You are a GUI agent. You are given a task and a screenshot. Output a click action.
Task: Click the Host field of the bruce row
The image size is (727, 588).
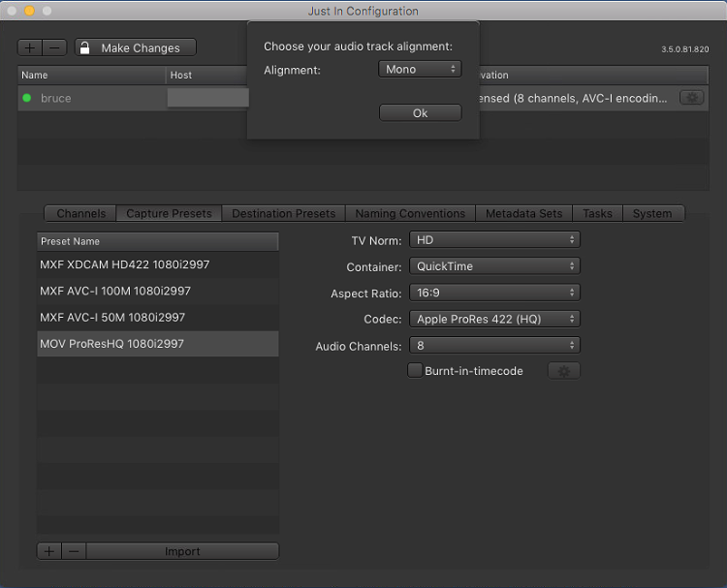click(x=207, y=98)
